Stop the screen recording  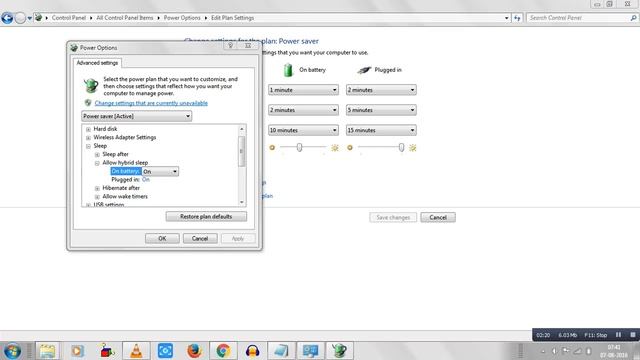click(x=633, y=335)
